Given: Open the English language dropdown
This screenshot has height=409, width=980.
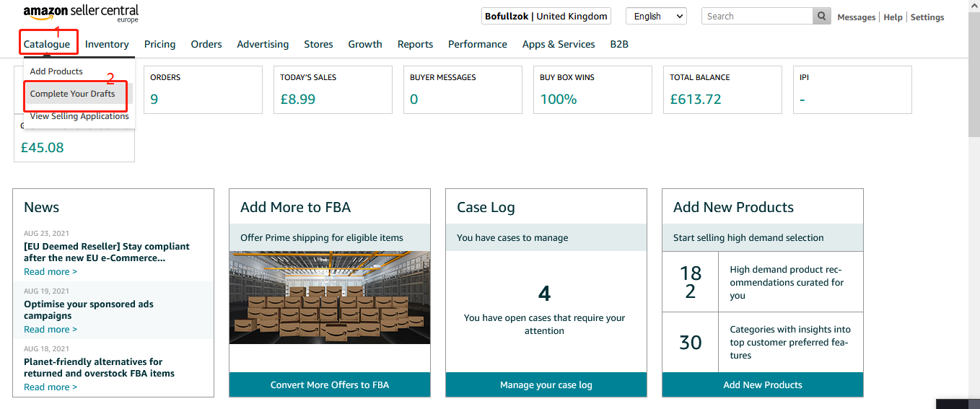Looking at the screenshot, I should click(656, 16).
